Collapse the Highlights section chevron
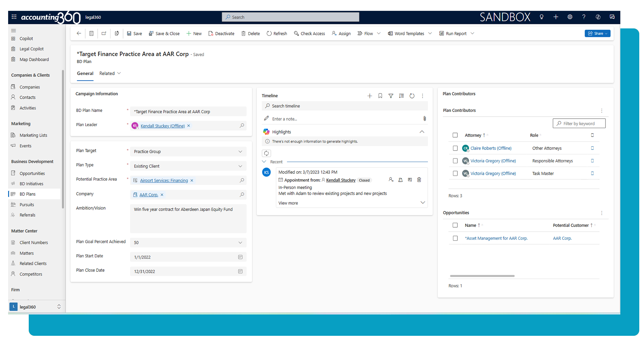 coord(422,132)
